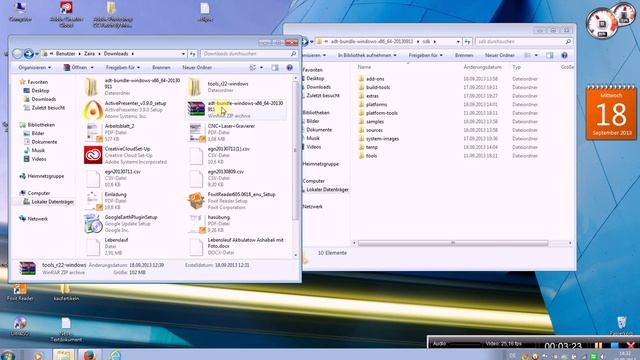This screenshot has height=360, width=640.
Task: Select the CreativeCloudSet-Up installer icon
Action: tap(93, 155)
